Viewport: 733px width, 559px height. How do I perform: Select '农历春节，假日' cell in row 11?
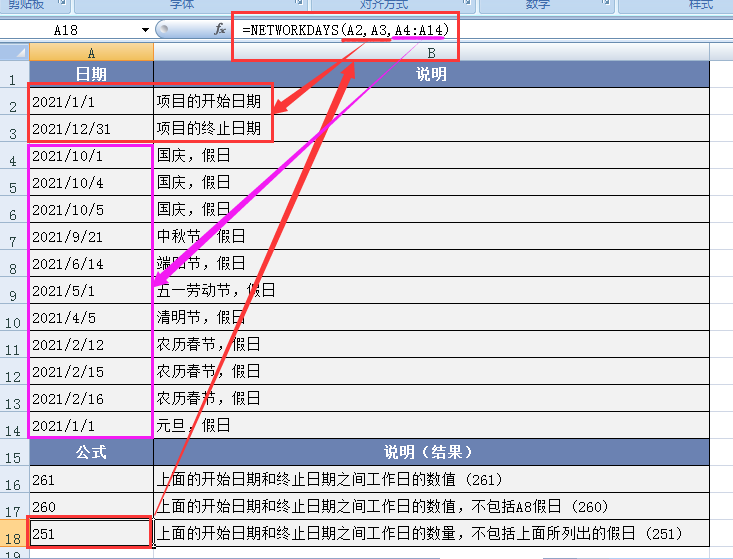431,344
